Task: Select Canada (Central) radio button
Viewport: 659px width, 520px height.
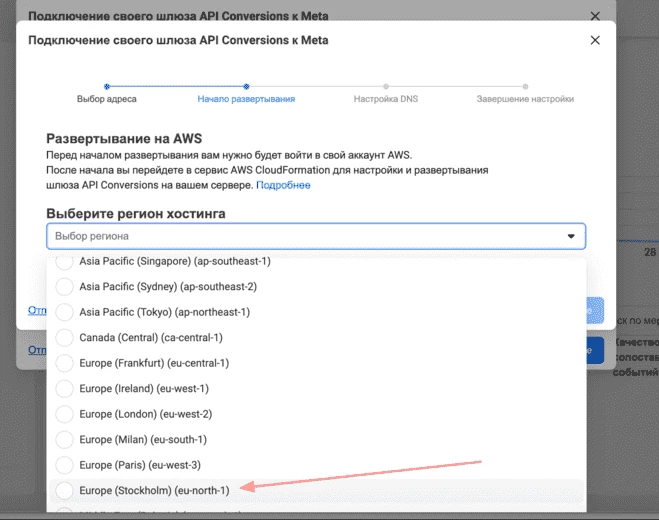Action: [64, 338]
